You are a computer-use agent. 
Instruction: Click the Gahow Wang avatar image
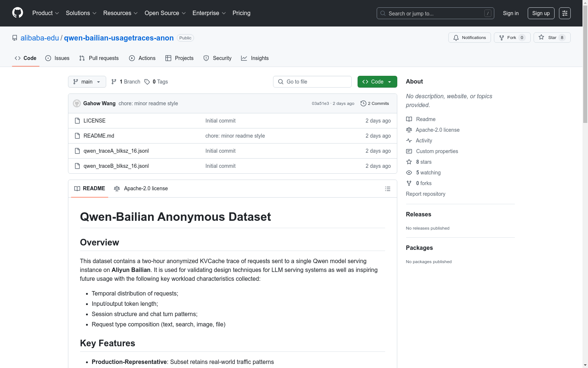[77, 103]
